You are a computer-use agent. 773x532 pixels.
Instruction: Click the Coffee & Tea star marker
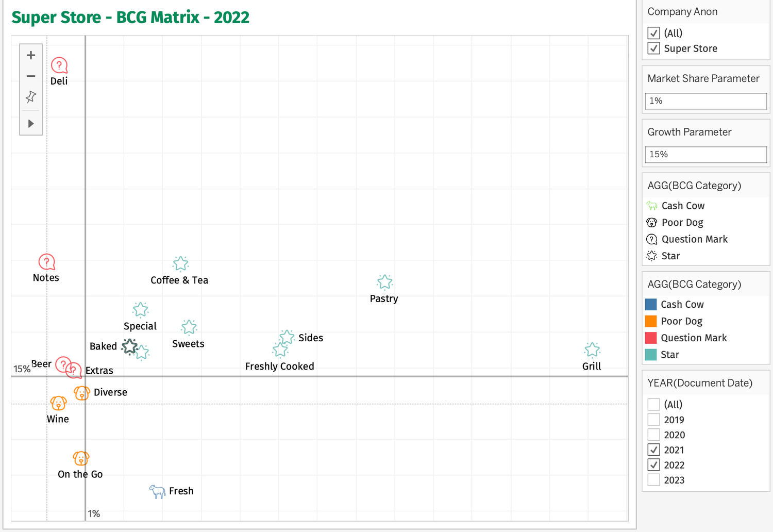(180, 264)
